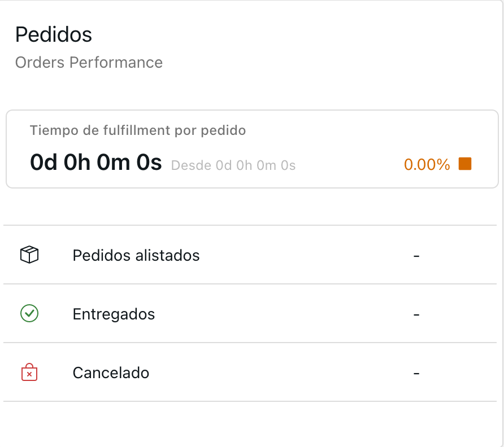This screenshot has height=447, width=504.
Task: Click the box icon beside Pedidos alistados
Action: pyautogui.click(x=29, y=255)
